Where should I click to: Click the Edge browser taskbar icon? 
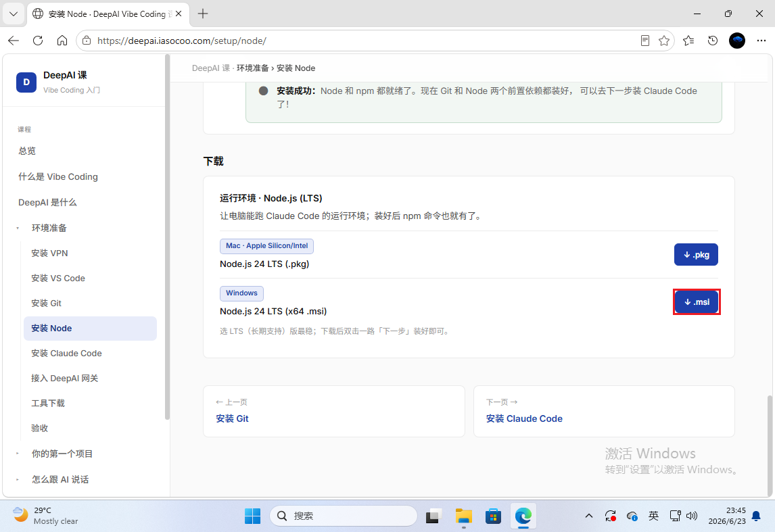point(523,516)
